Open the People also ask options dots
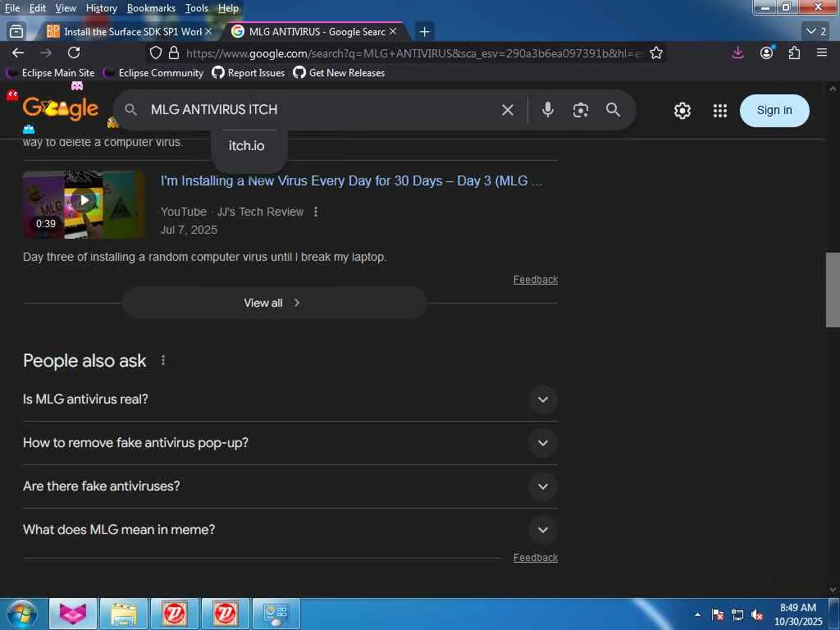The image size is (840, 630). pyautogui.click(x=163, y=361)
